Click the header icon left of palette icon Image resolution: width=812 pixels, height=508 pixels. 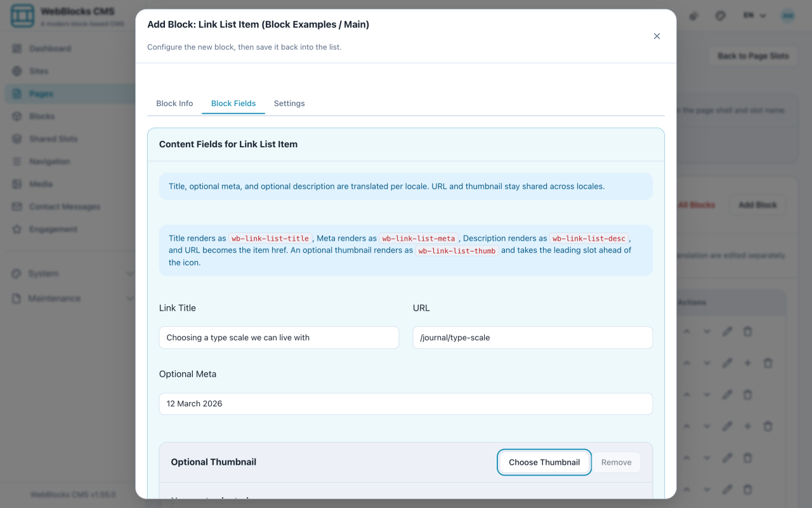click(695, 16)
